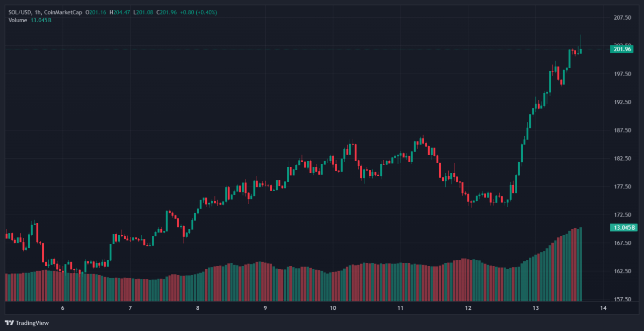
Task: Click the TradingView logo icon
Action: (x=10, y=322)
